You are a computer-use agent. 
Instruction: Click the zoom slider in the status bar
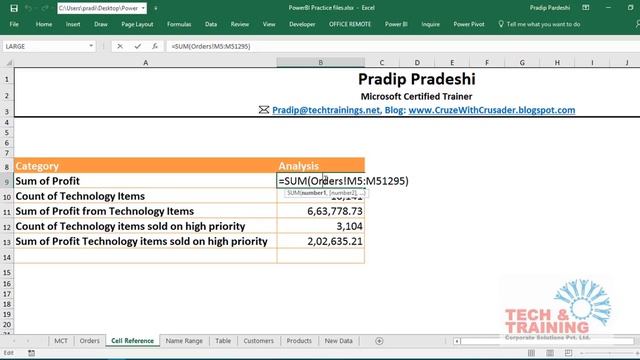(x=609, y=353)
